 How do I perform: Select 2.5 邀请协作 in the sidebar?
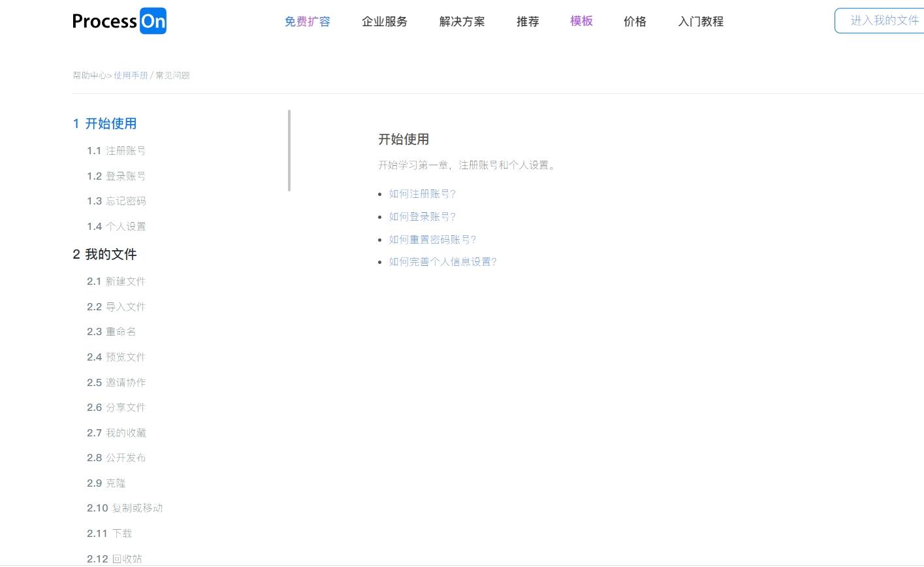point(116,382)
